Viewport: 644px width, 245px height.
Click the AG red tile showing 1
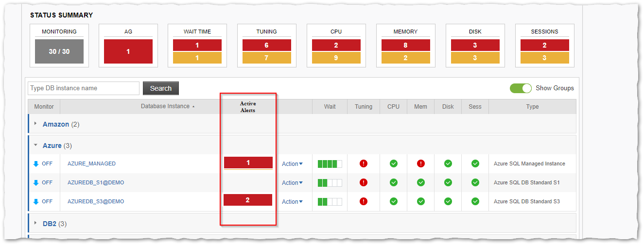(x=128, y=51)
